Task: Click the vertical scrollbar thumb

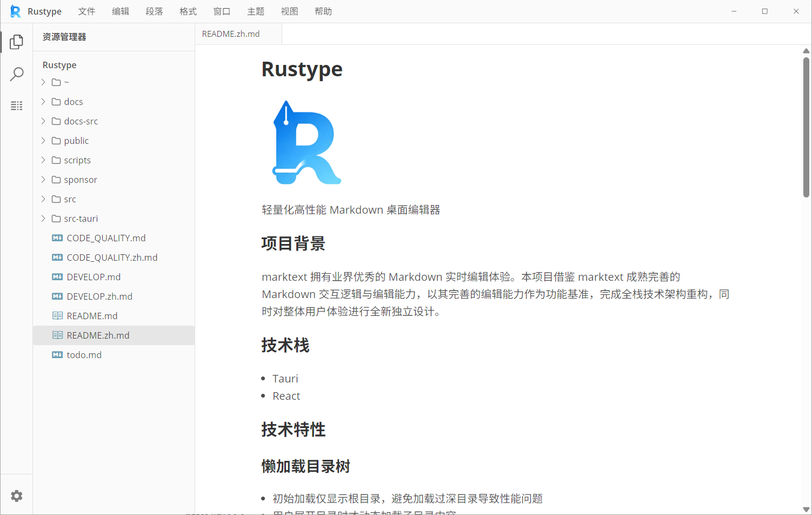Action: pyautogui.click(x=806, y=127)
